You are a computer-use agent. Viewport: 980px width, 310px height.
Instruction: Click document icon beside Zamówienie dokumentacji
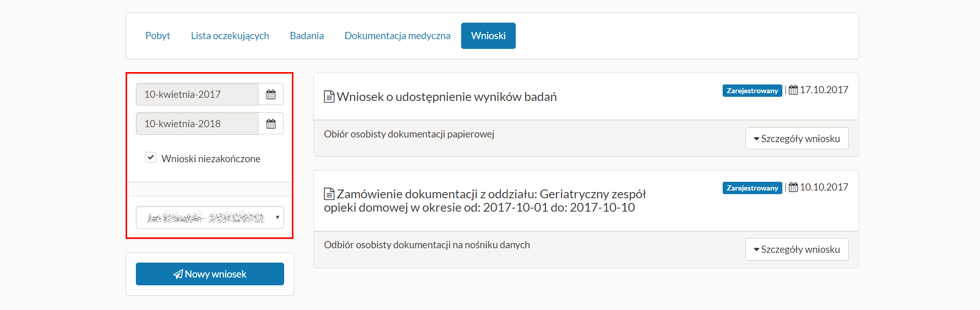click(329, 194)
